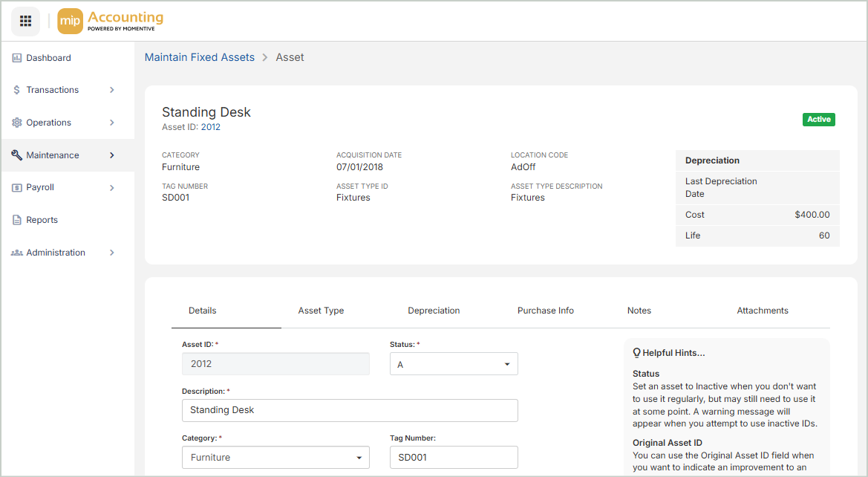Click the MIP Accounting logo
The image size is (868, 477).
111,21
